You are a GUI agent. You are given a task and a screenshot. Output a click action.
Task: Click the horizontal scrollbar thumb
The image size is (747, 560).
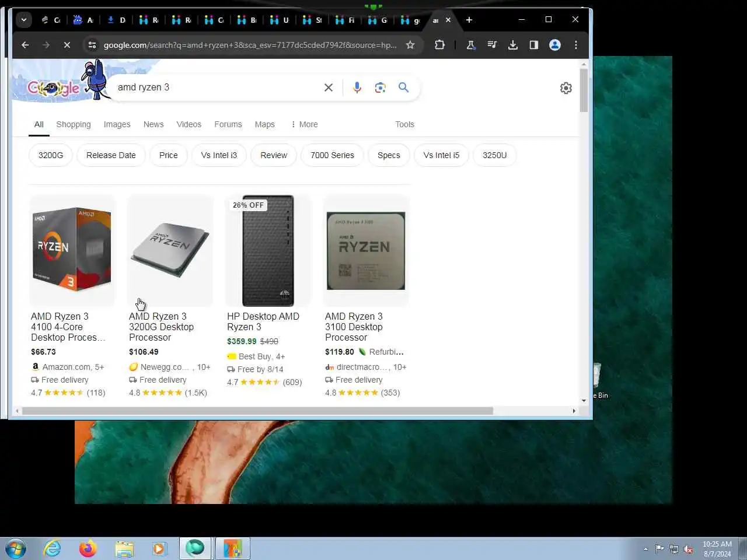(x=257, y=411)
